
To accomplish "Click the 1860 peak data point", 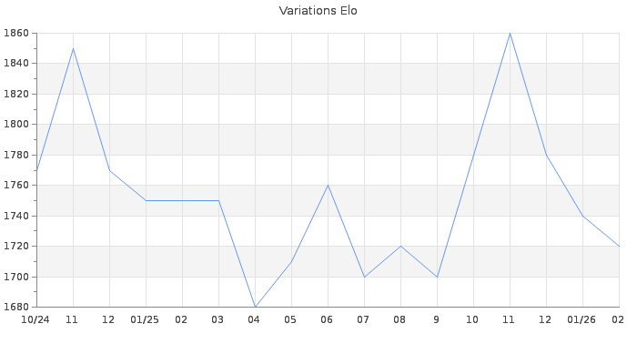I will tap(510, 33).
